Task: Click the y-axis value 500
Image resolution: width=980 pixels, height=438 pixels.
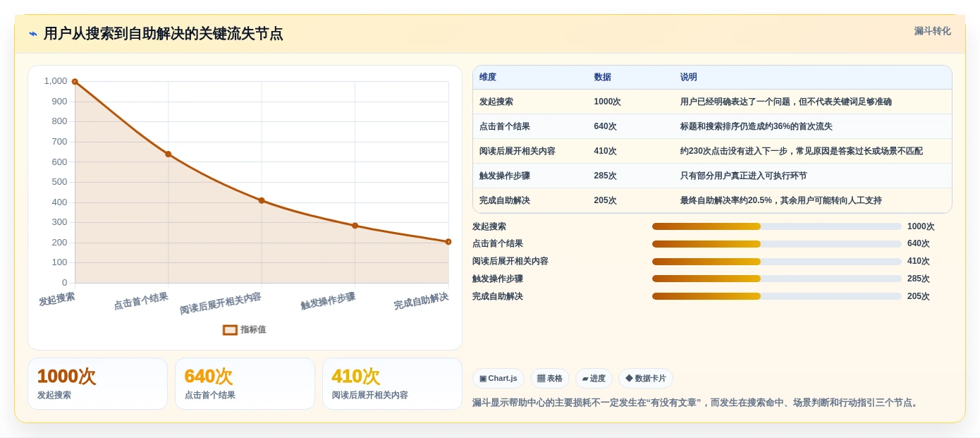Action: coord(59,182)
